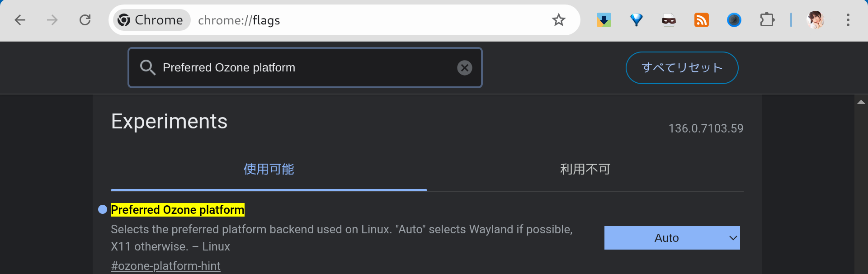Open the blue funnel extension
Image resolution: width=868 pixels, height=274 pixels.
pos(636,20)
